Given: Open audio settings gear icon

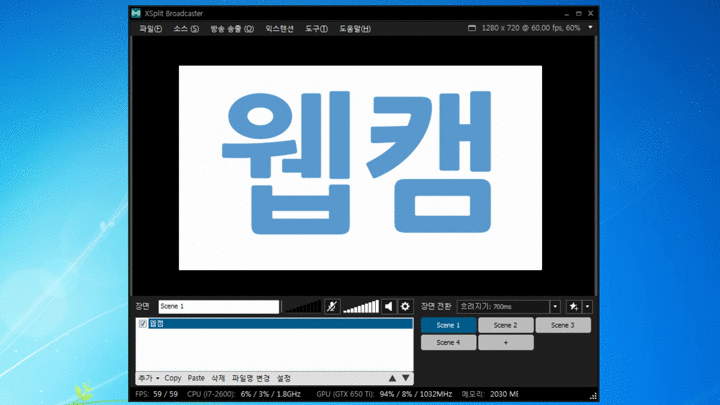Looking at the screenshot, I should click(x=405, y=306).
